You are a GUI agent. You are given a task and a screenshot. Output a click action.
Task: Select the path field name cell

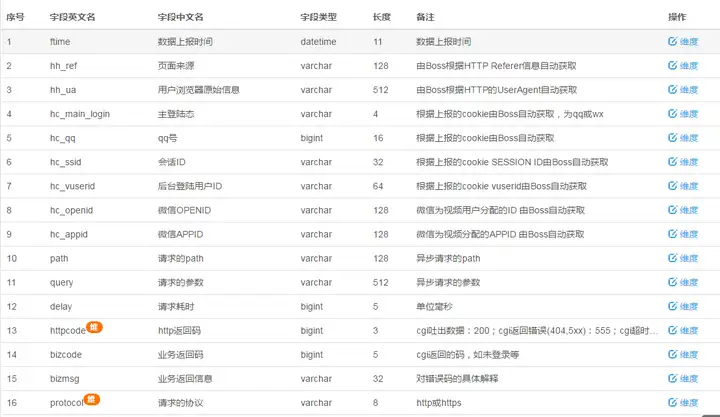(x=59, y=259)
